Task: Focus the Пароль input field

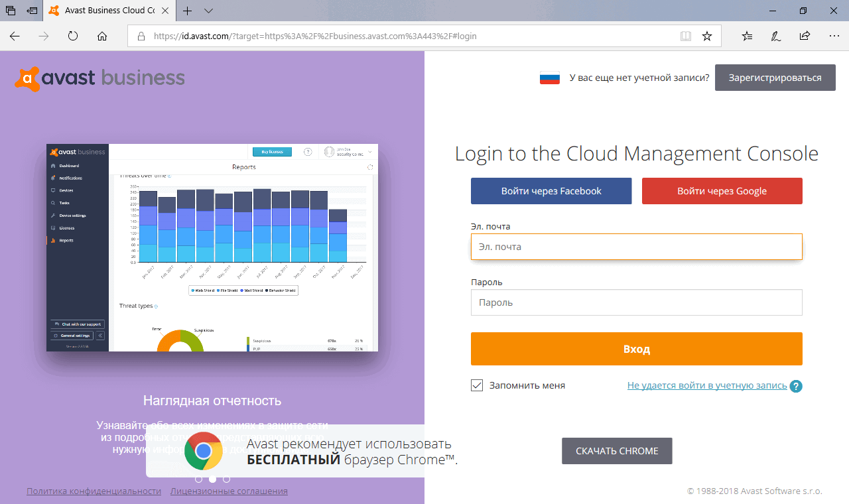Action: click(637, 302)
